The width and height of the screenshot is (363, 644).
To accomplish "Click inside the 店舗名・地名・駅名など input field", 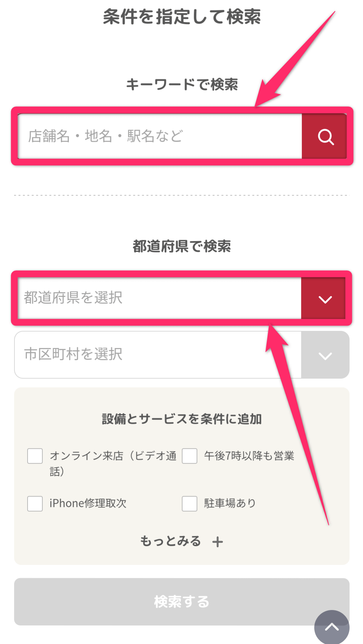I will pyautogui.click(x=158, y=136).
